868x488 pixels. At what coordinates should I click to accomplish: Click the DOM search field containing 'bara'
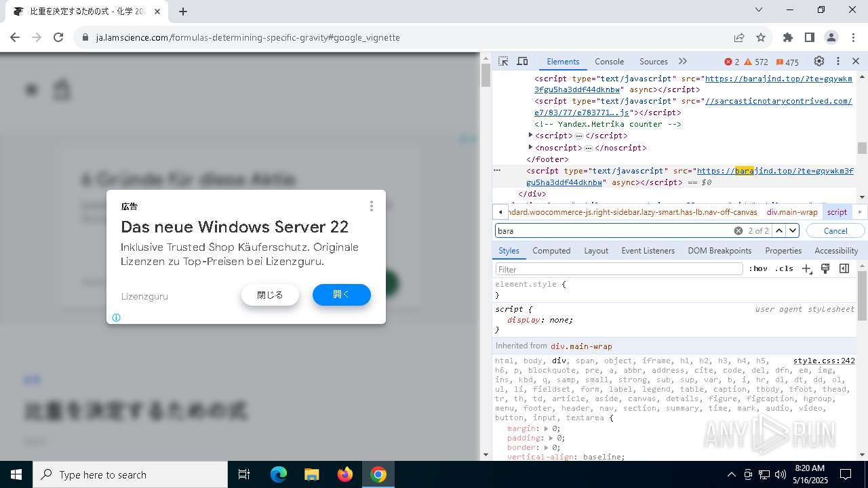614,231
